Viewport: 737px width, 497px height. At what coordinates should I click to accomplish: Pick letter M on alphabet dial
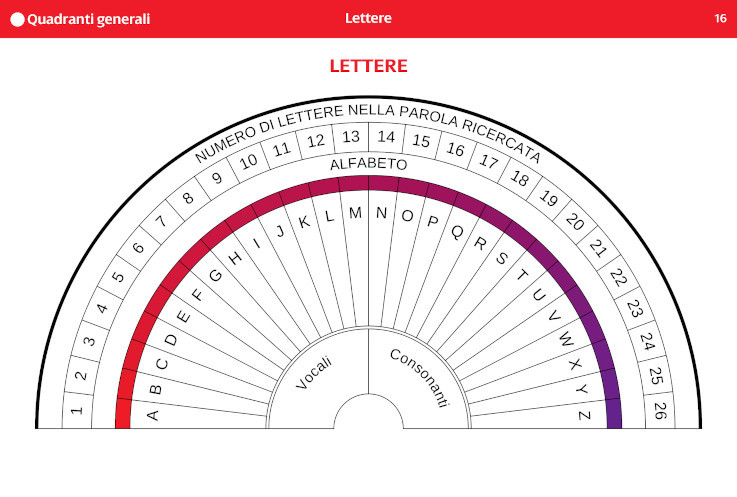pos(355,213)
